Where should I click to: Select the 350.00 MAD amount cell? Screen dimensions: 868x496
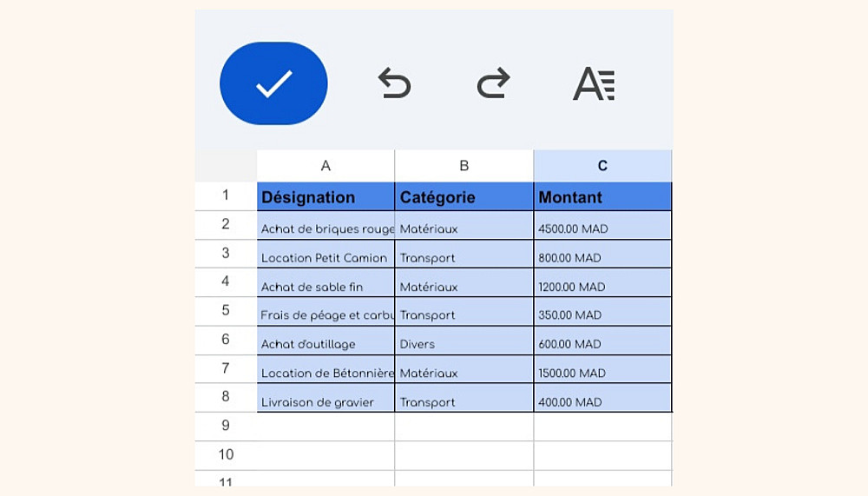(x=602, y=315)
